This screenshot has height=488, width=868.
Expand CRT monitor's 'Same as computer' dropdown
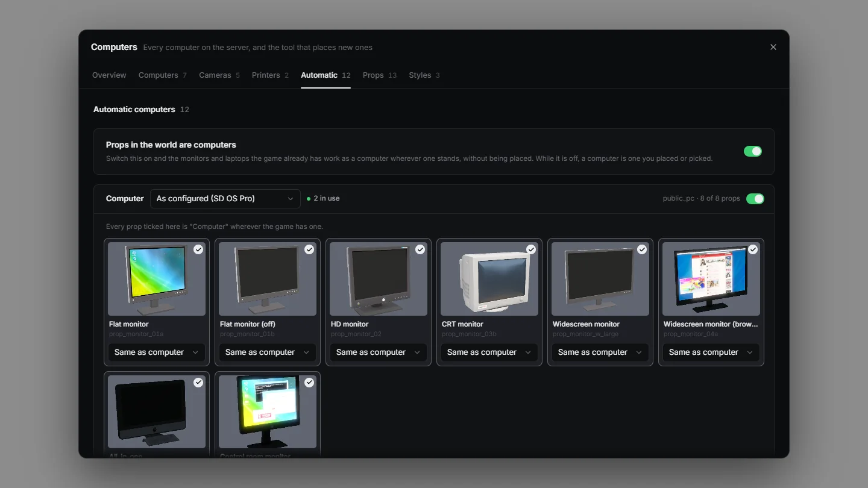[x=489, y=352]
